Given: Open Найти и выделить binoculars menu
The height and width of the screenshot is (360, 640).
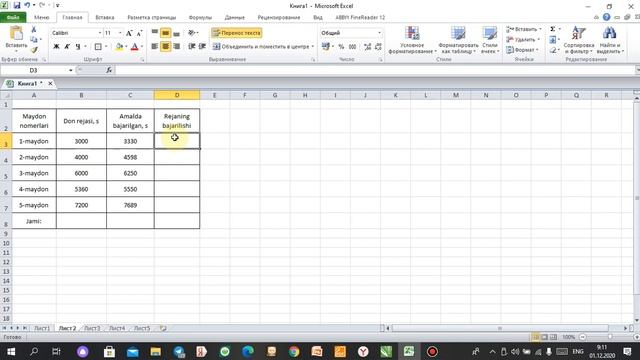Looking at the screenshot, I should click(x=609, y=40).
